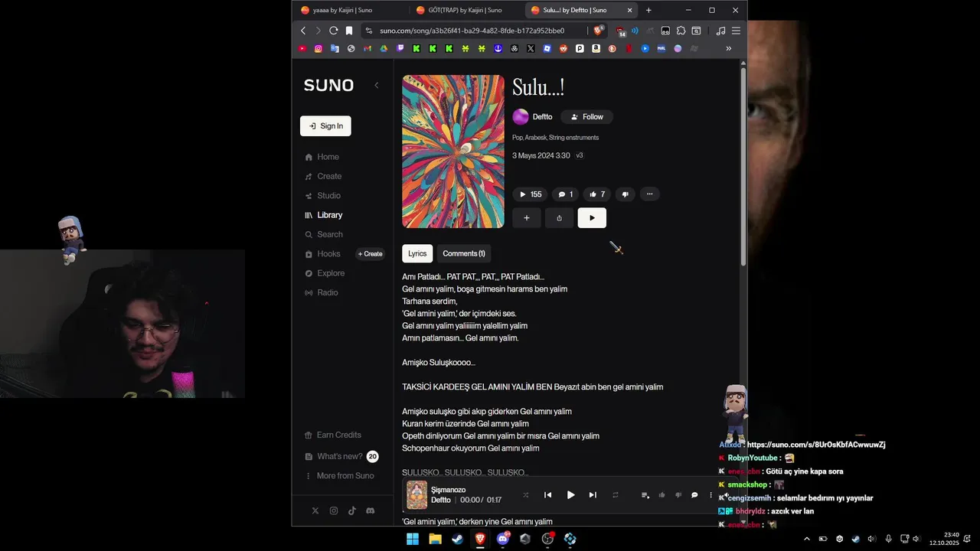Click the play count button showing 155

[x=531, y=194]
